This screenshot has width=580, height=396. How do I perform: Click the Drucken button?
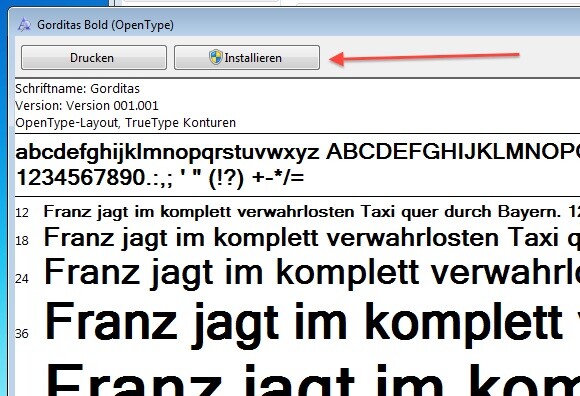click(x=94, y=58)
